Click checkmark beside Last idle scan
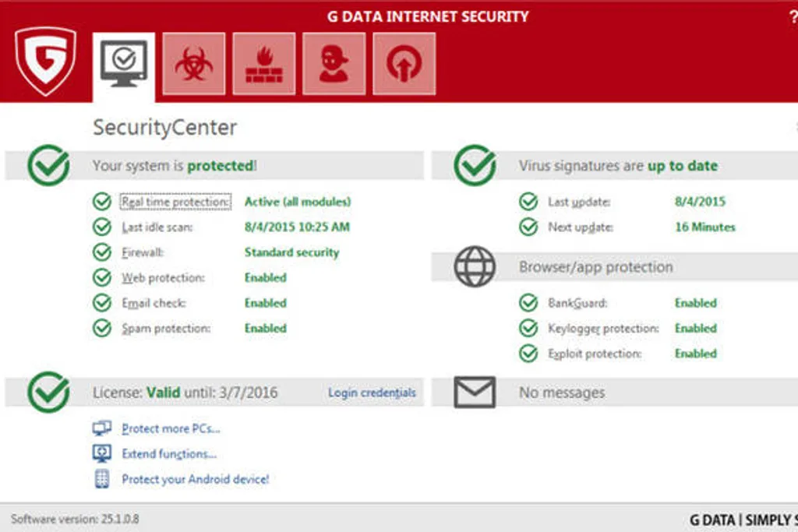 tap(102, 227)
